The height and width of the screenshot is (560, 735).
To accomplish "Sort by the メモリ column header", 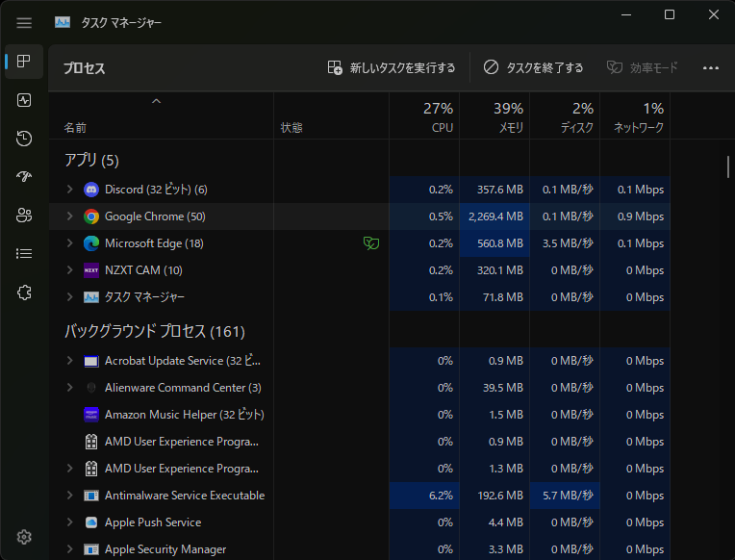I will pyautogui.click(x=494, y=115).
